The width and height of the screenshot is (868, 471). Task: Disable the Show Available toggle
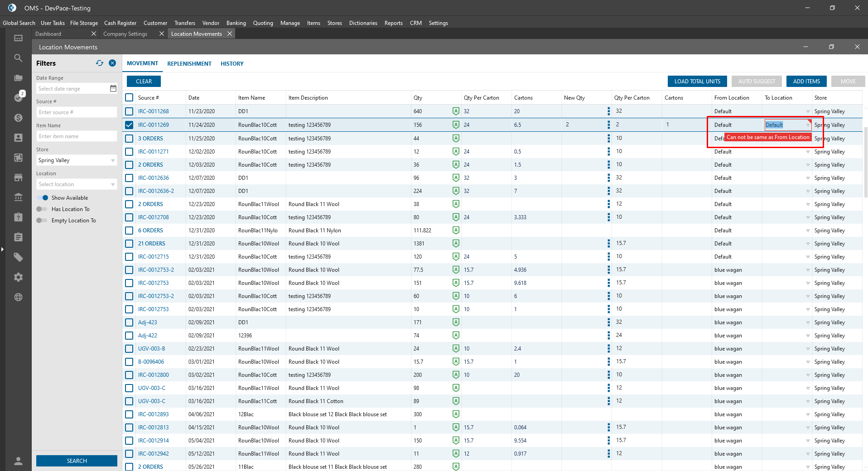43,198
